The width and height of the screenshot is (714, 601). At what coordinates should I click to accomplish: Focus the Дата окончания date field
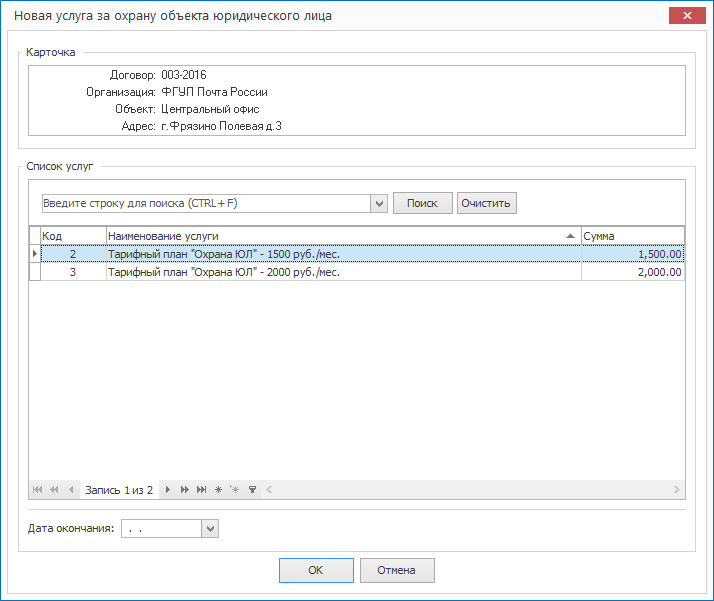(161, 529)
